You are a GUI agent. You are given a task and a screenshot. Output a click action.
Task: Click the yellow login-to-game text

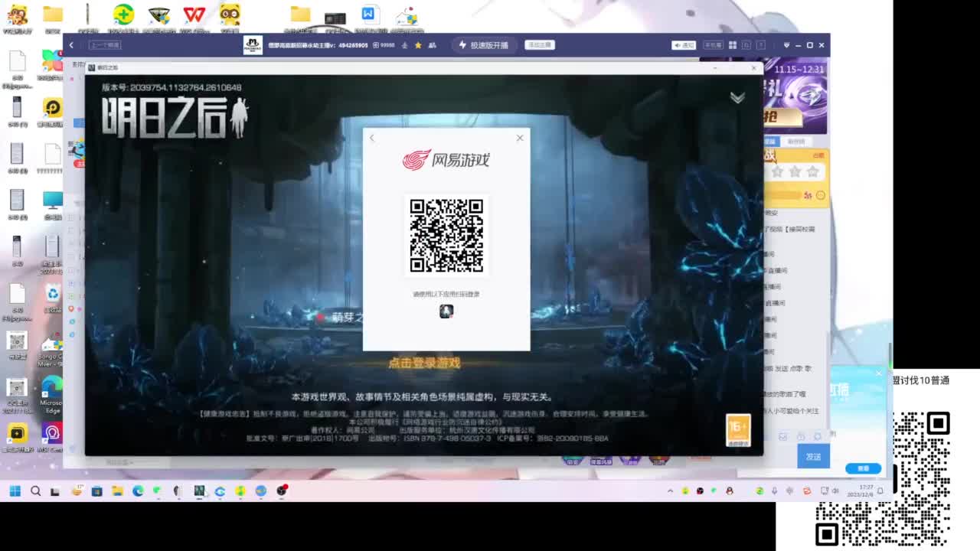tap(424, 364)
